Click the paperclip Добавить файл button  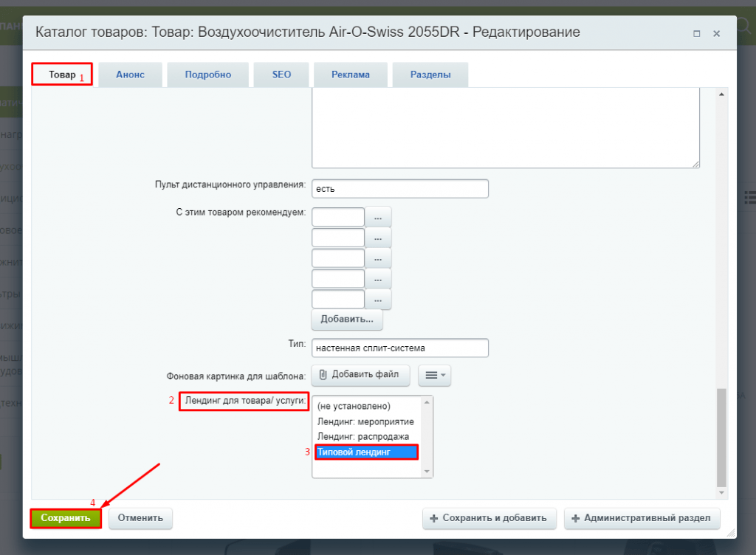coord(360,375)
